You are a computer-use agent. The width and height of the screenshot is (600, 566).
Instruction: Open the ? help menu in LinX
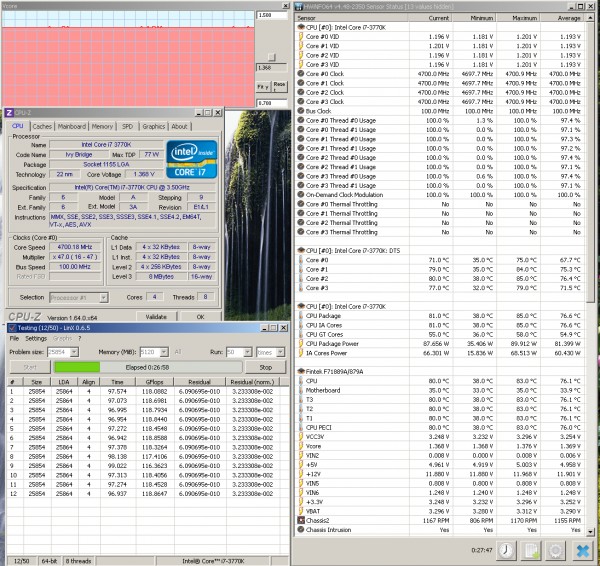pyautogui.click(x=80, y=338)
